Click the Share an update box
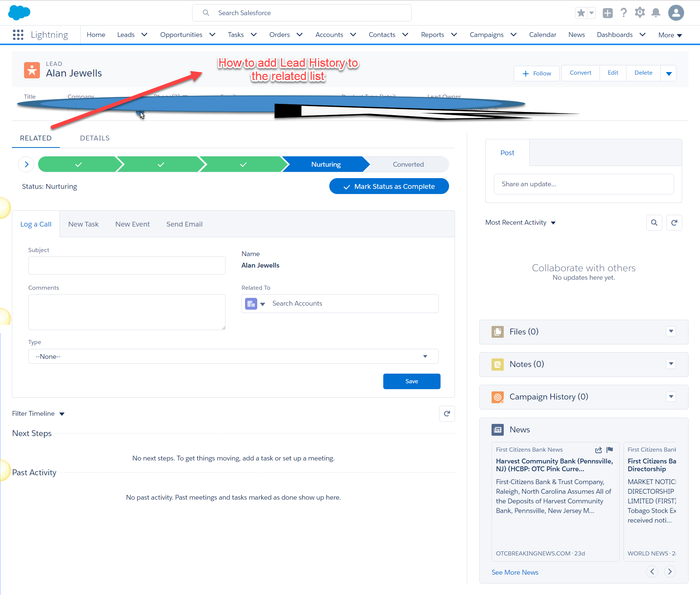700x595 pixels. (584, 184)
